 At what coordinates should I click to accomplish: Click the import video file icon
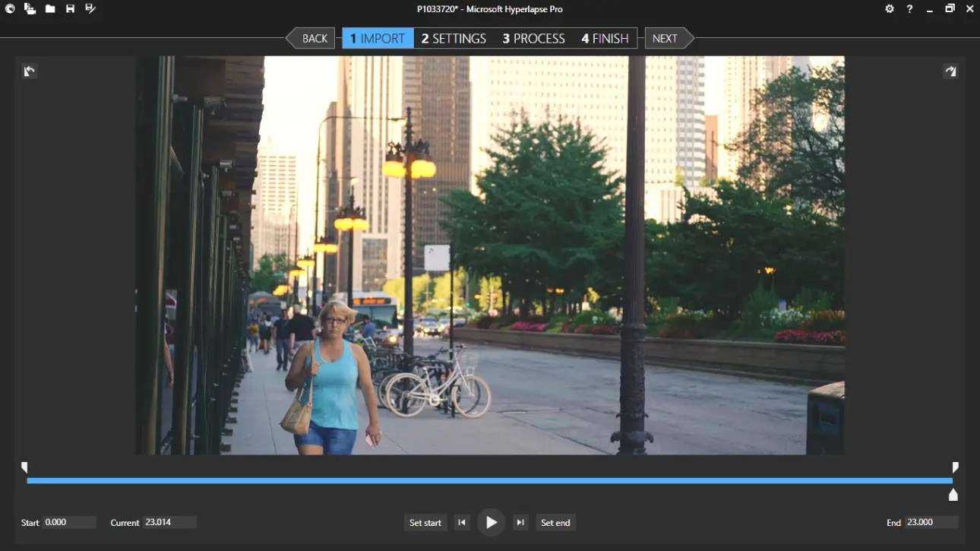click(x=30, y=9)
